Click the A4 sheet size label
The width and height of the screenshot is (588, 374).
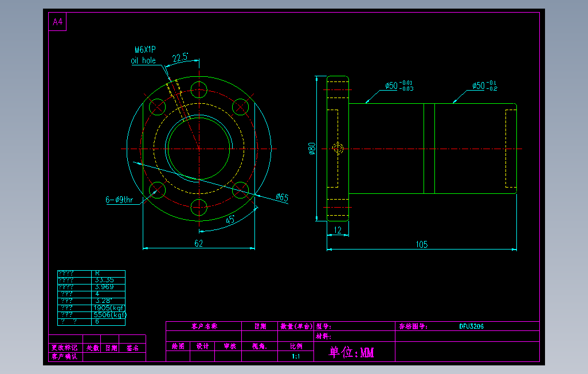pos(57,22)
